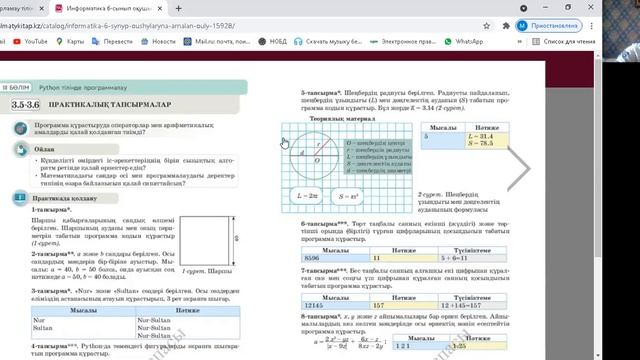The height and width of the screenshot is (360, 640).
Task: Expand the hidden bookmarks chevron
Action: [520, 41]
